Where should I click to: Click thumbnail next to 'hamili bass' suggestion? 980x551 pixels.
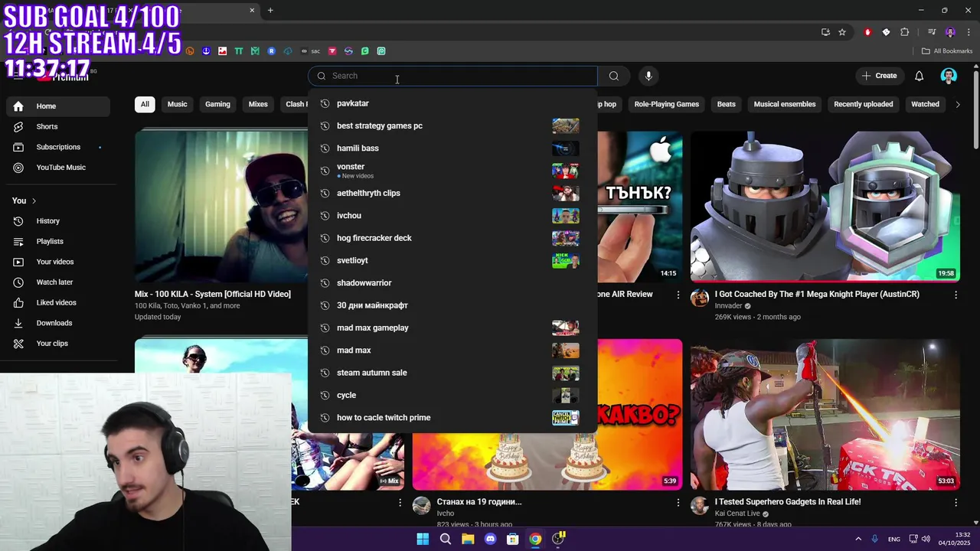(566, 148)
